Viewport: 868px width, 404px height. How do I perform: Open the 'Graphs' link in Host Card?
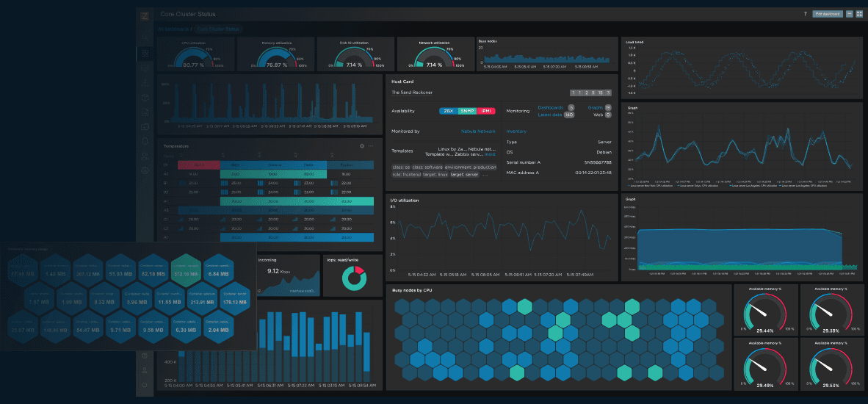coord(594,108)
